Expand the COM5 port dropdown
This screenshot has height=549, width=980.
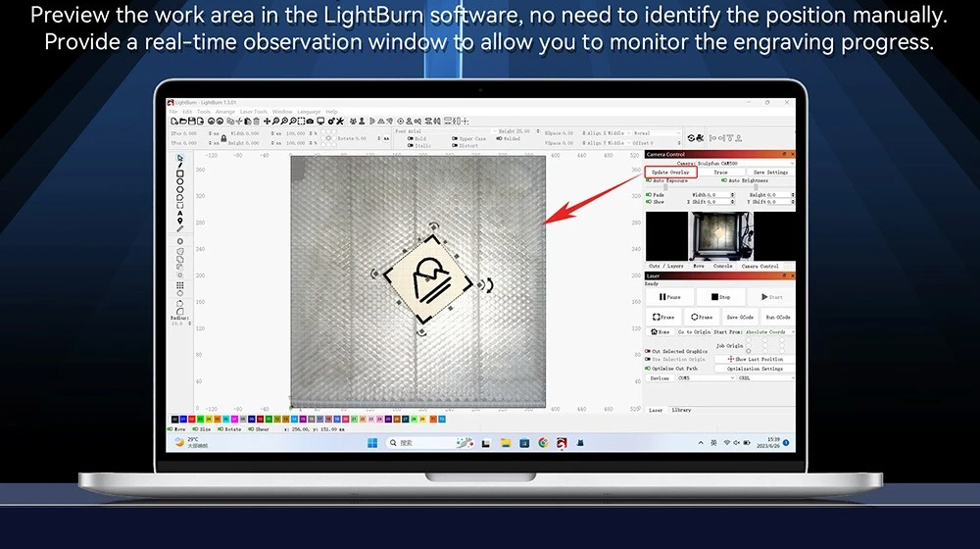[706, 378]
